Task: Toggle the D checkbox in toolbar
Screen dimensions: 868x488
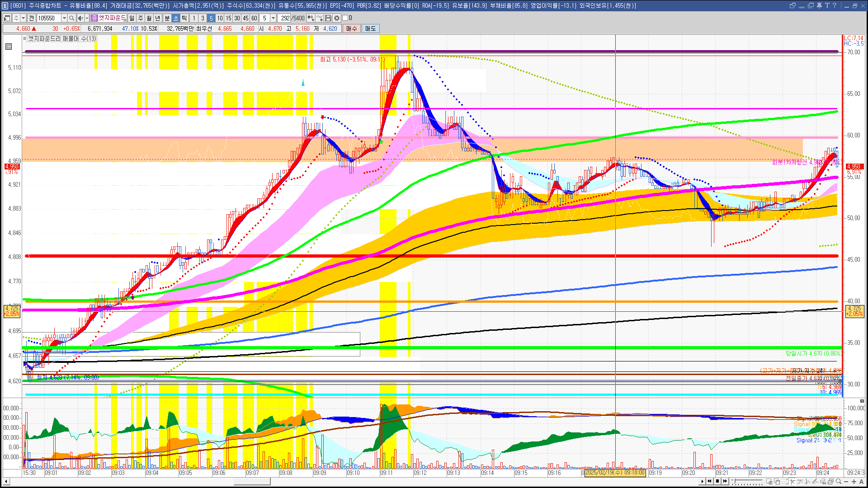Action: [x=345, y=18]
